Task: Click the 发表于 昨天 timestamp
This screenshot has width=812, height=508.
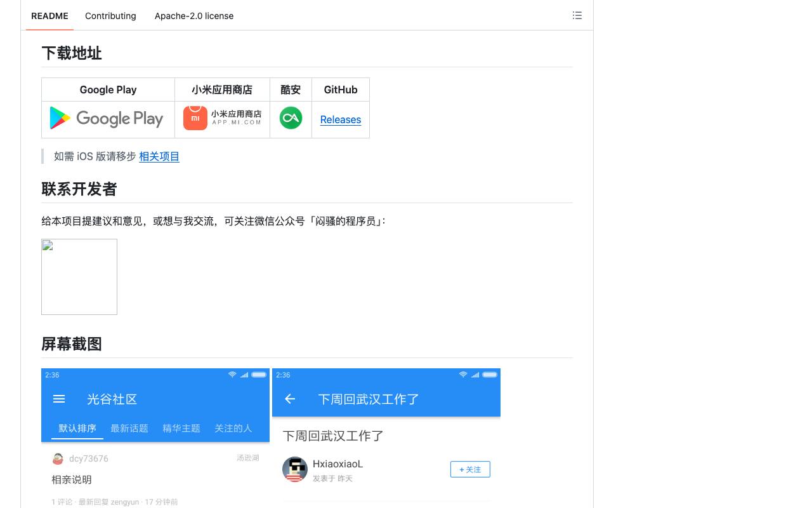Action: click(x=332, y=479)
